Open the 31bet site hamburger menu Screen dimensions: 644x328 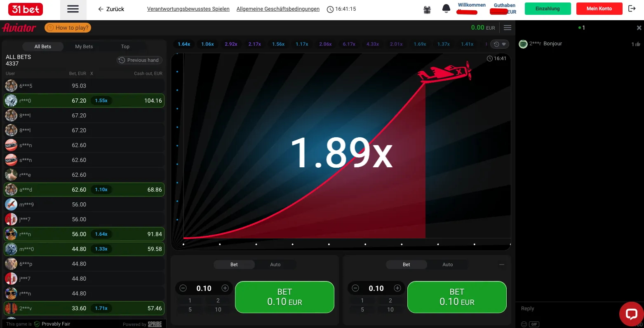[73, 9]
